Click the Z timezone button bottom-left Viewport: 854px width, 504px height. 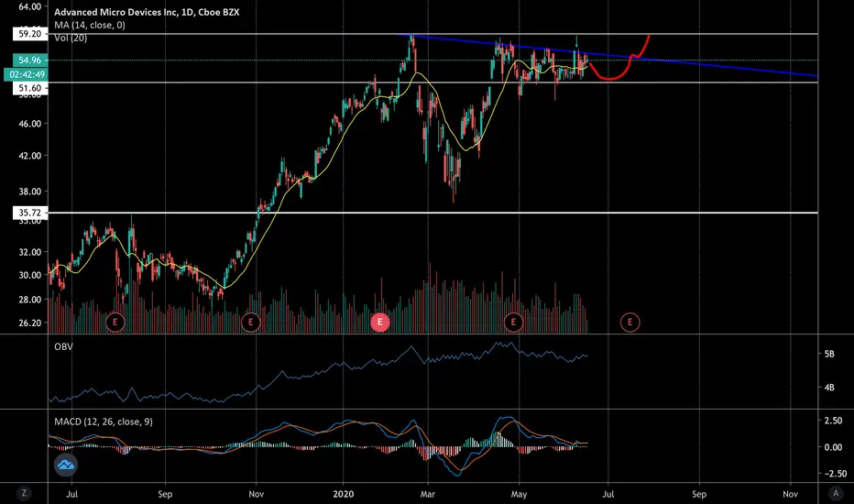(24, 494)
